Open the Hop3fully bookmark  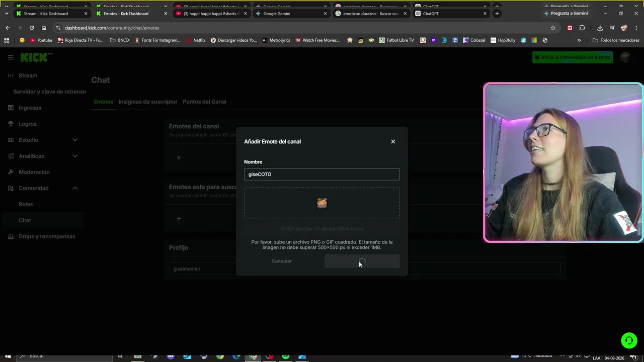[x=503, y=40]
